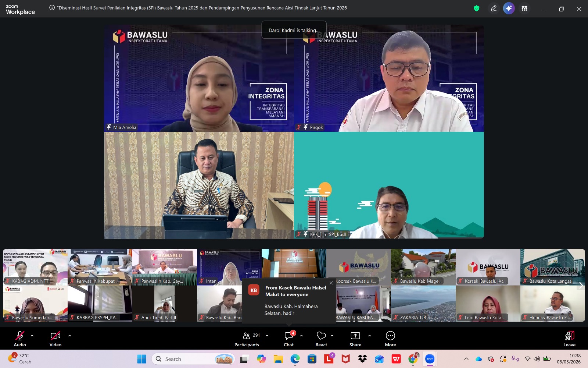This screenshot has width=588, height=368.
Task: Select the ZAKARIA TJB thumbnail
Action: point(423,304)
